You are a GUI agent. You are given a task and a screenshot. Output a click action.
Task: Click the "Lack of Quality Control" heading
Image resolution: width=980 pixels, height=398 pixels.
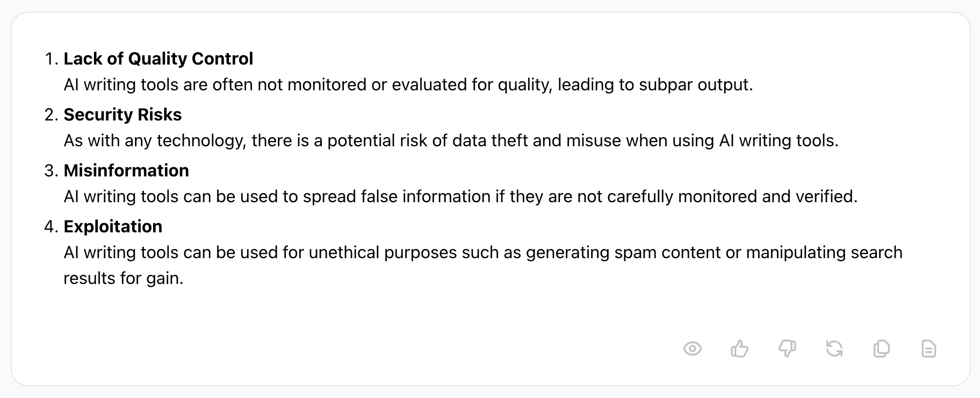158,59
